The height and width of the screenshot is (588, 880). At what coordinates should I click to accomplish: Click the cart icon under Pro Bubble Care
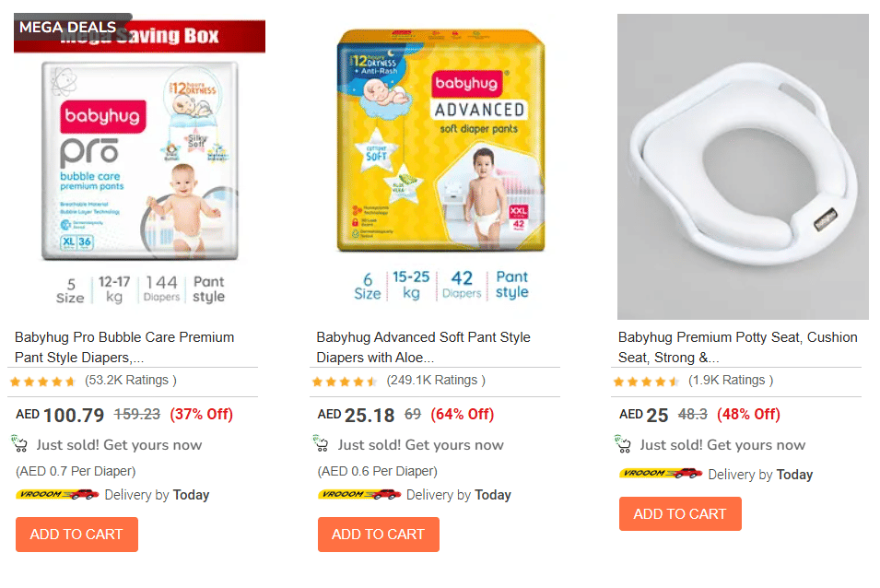click(x=19, y=444)
